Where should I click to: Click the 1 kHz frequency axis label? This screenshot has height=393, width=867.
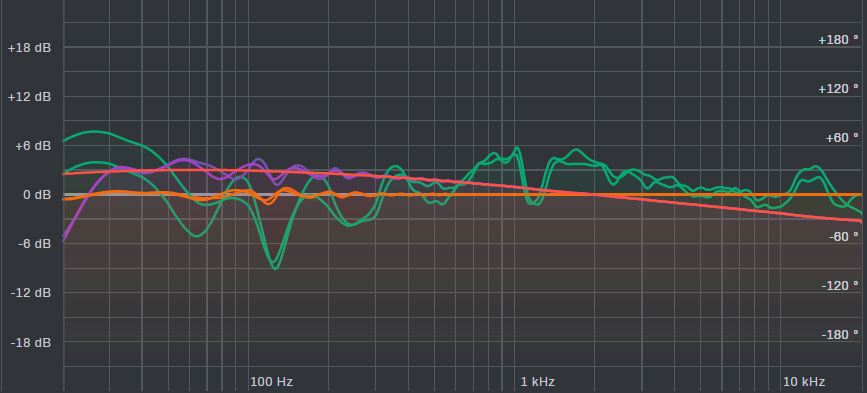pos(537,381)
